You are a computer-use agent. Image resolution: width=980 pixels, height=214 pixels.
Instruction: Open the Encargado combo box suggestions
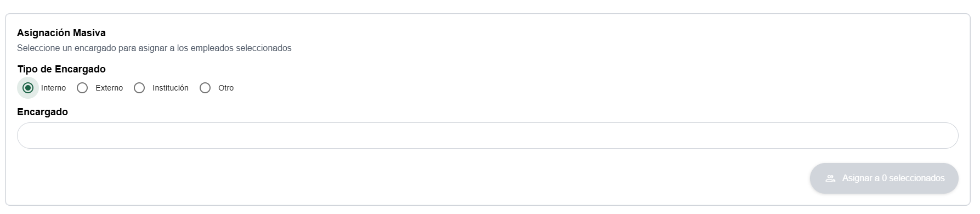[488, 136]
